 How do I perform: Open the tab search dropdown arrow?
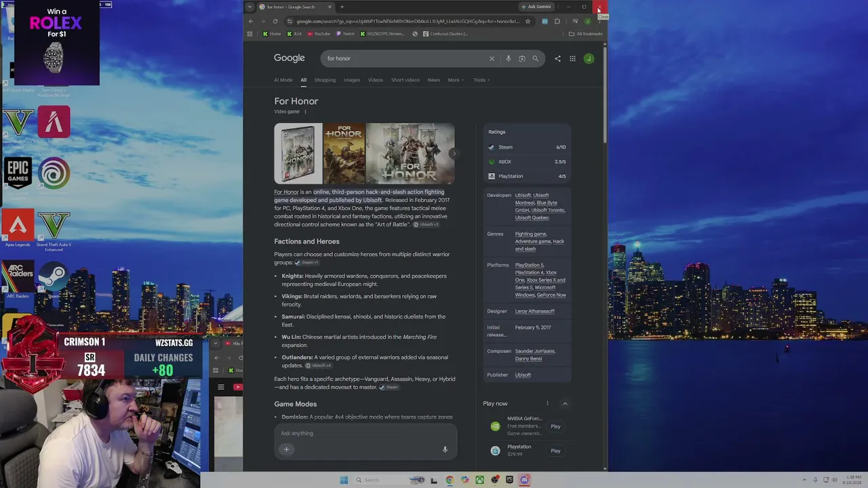click(x=250, y=7)
